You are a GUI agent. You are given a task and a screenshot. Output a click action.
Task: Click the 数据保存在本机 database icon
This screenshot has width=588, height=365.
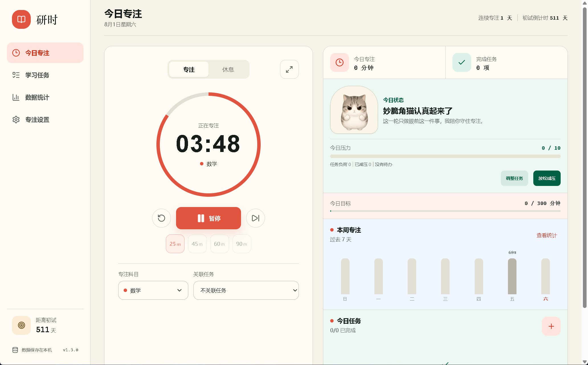[x=15, y=350]
